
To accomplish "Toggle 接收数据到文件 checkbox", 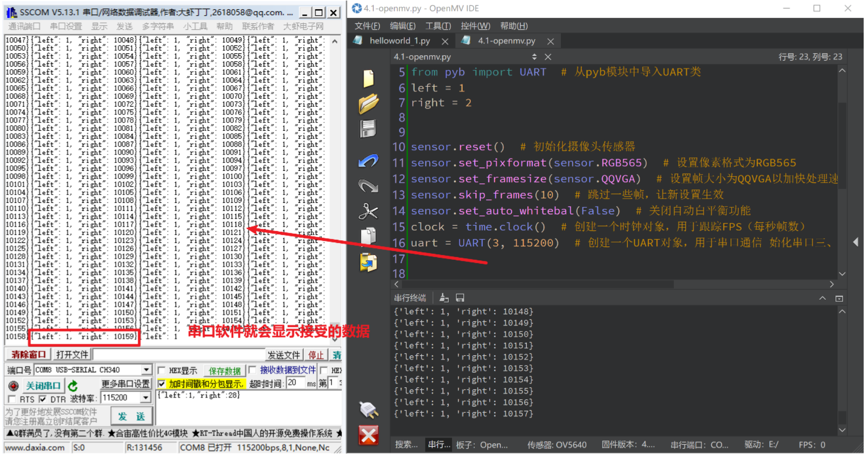I will click(252, 370).
